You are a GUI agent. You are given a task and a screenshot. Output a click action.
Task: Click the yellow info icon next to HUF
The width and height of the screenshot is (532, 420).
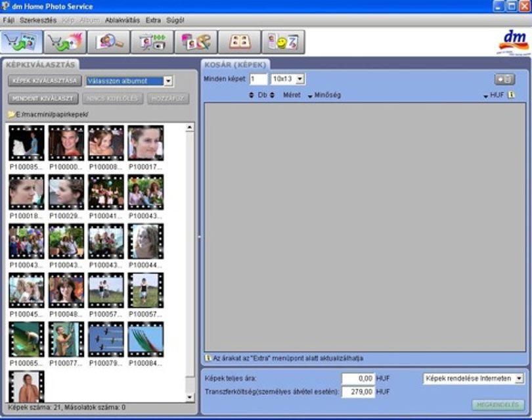point(511,95)
